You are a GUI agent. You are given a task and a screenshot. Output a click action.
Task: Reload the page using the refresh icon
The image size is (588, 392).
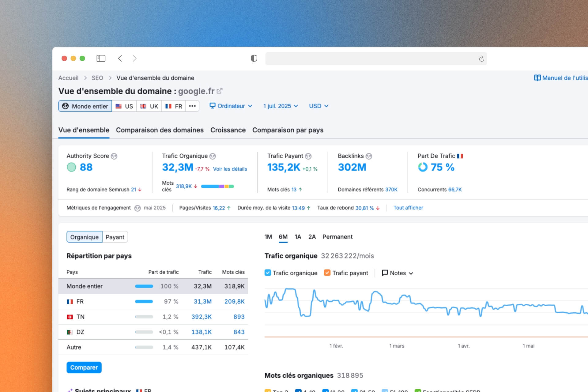click(481, 59)
